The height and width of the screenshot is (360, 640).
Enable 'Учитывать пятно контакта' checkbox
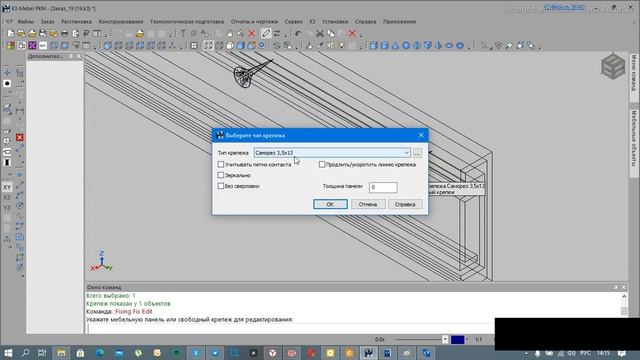[x=221, y=164]
